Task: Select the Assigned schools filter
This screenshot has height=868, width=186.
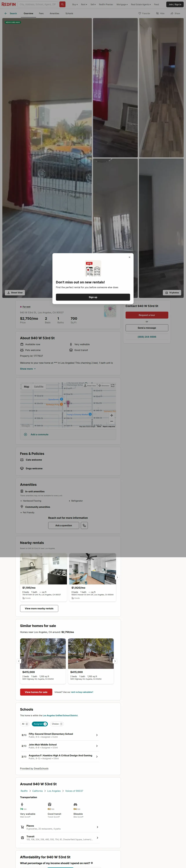Action: click(40, 724)
